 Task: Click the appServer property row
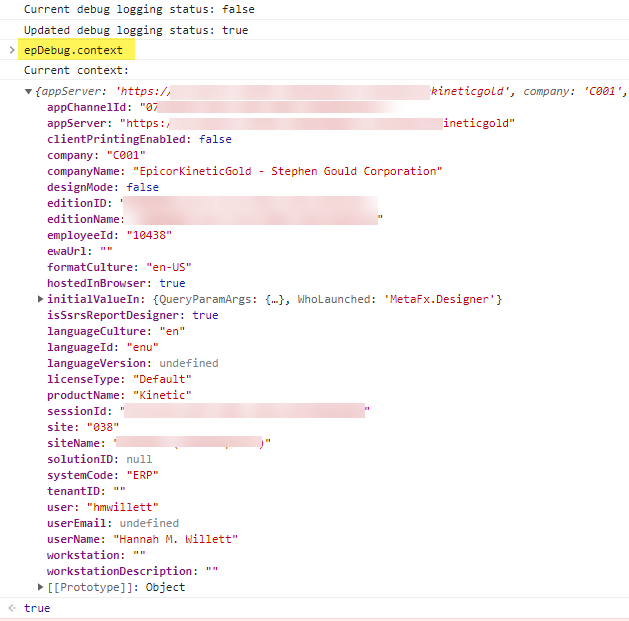click(281, 123)
